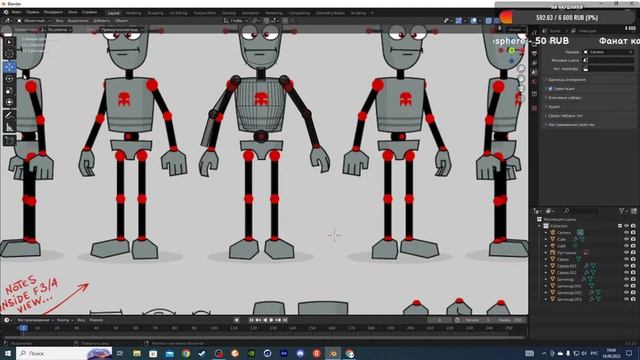Select the 3D Cursor tool
Viewport: 640px width, 360px height.
[9, 54]
